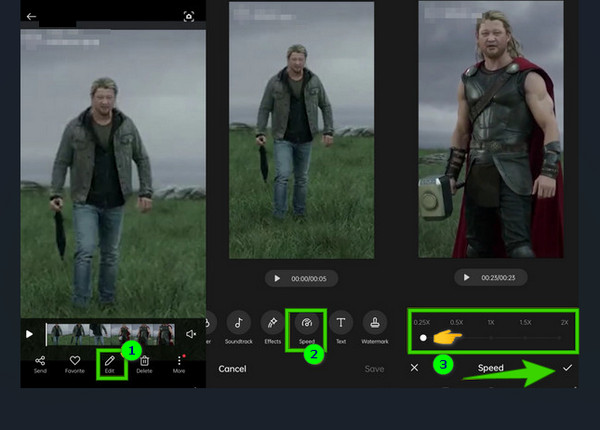
Task: Go back using the arrow icon
Action: coord(31,16)
